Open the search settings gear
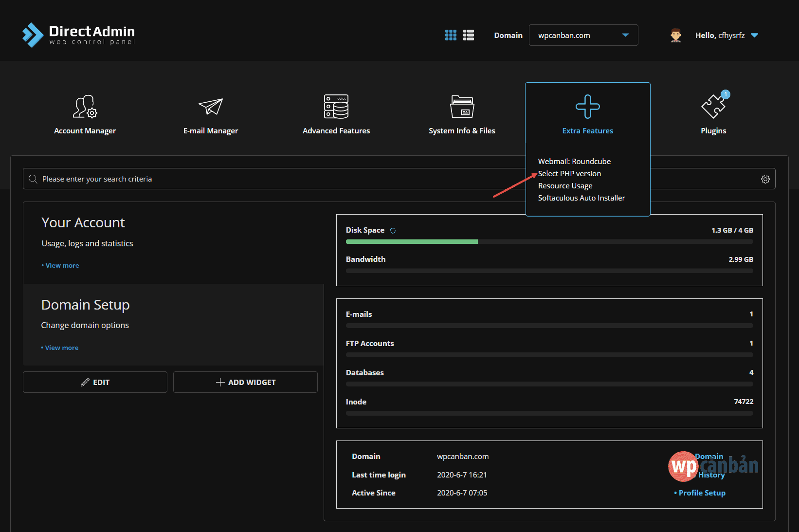The width and height of the screenshot is (799, 532). click(x=765, y=179)
